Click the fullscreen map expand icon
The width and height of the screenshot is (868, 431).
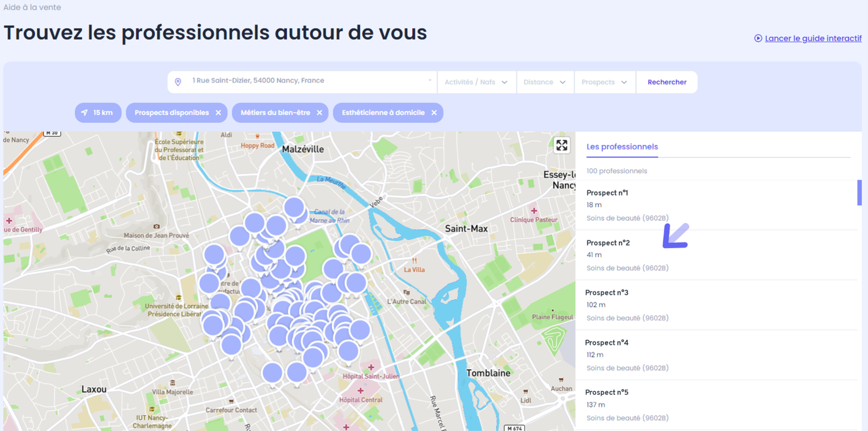pos(562,145)
